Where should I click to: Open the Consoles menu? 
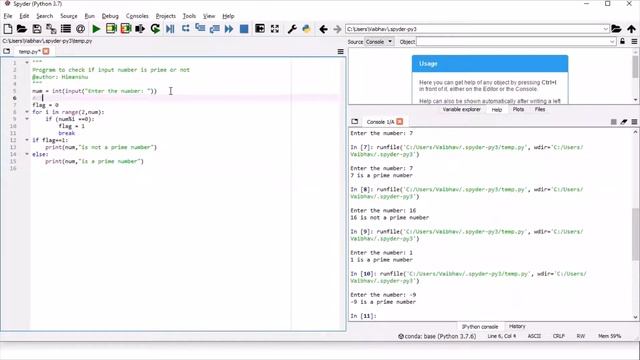(137, 16)
